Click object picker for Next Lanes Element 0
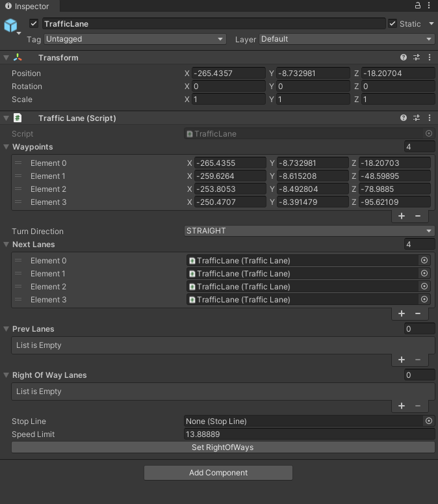438x504 pixels. click(x=424, y=261)
